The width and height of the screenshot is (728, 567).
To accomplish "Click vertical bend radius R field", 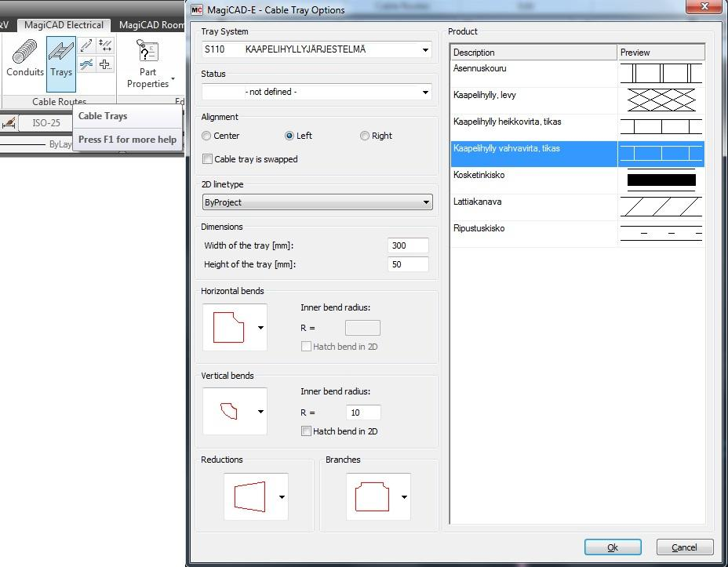I will pyautogui.click(x=363, y=413).
